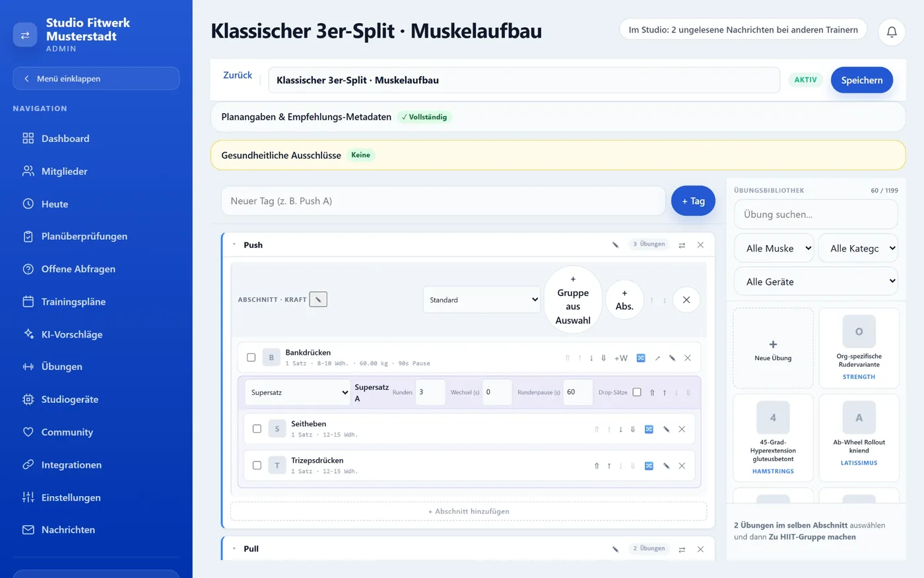Image resolution: width=924 pixels, height=578 pixels.
Task: Open the Supersatz group type dropdown
Action: click(x=298, y=392)
